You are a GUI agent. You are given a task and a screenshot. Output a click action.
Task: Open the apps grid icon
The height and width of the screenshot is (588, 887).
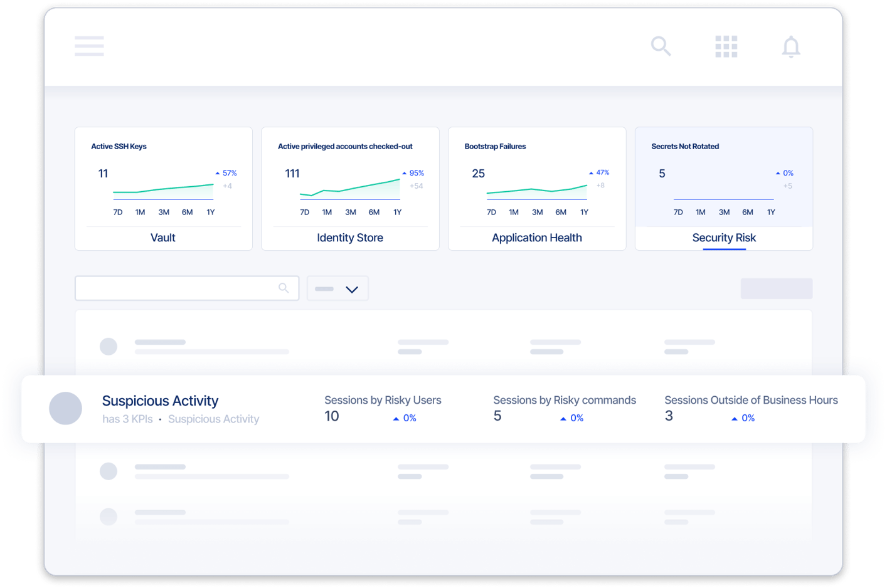click(726, 46)
